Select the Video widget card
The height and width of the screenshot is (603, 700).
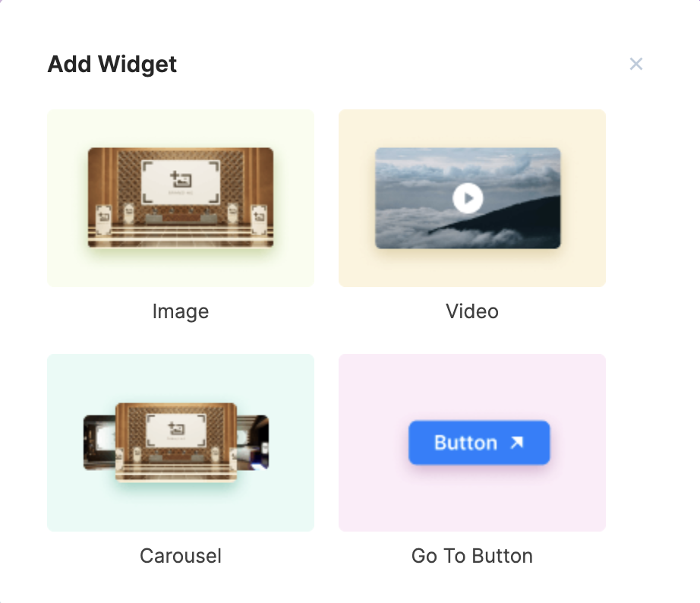tap(471, 197)
